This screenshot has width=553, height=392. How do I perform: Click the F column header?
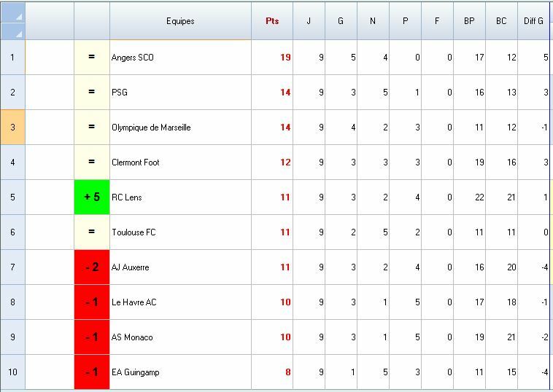tap(437, 21)
